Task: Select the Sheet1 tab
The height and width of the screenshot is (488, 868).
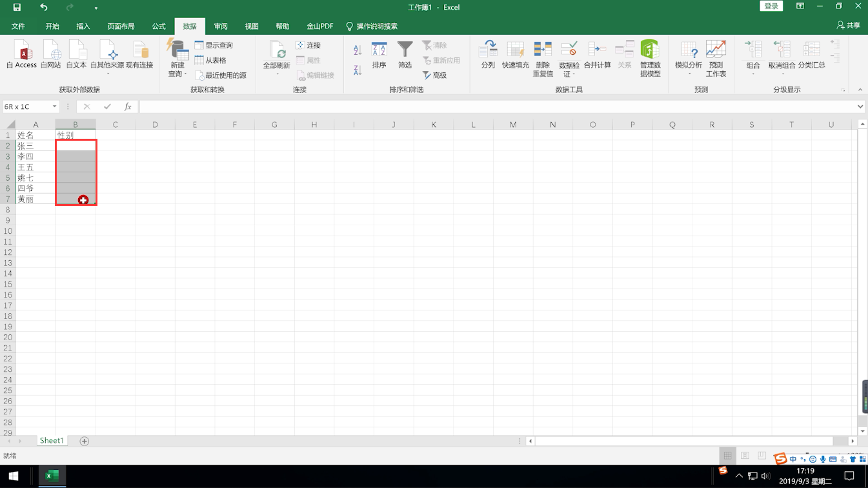Action: click(52, 440)
